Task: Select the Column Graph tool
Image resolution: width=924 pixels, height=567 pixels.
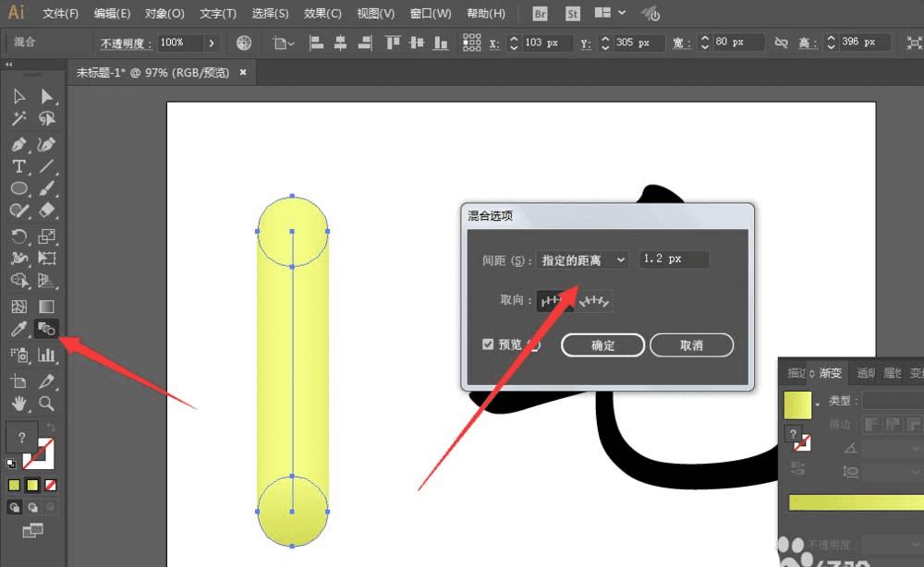Action: click(x=46, y=355)
